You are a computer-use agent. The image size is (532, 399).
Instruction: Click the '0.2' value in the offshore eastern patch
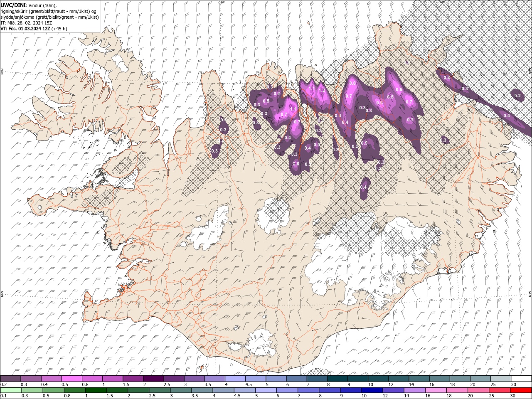point(517,96)
